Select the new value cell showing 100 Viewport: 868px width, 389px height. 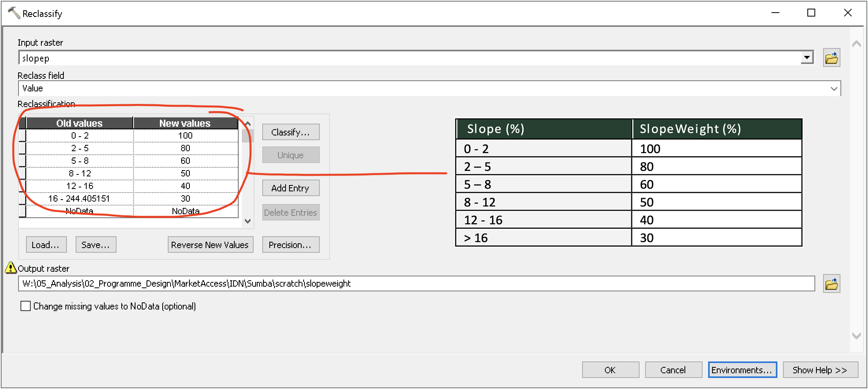tap(185, 136)
